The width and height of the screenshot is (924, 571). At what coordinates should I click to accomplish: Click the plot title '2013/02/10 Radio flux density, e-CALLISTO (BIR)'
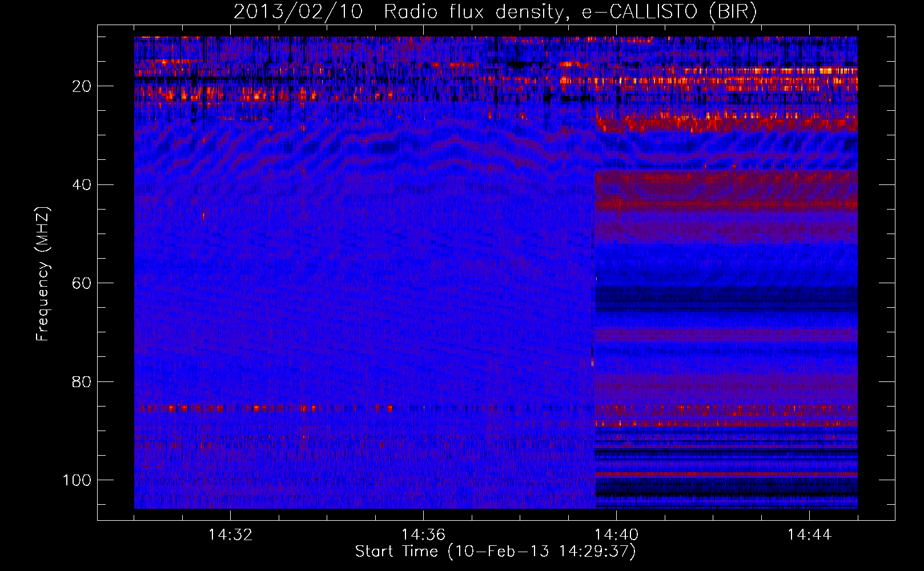[x=495, y=12]
